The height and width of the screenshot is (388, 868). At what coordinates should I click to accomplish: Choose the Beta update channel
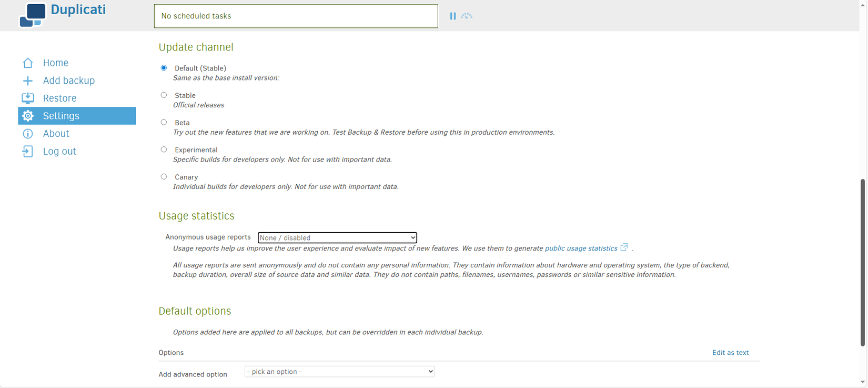164,122
